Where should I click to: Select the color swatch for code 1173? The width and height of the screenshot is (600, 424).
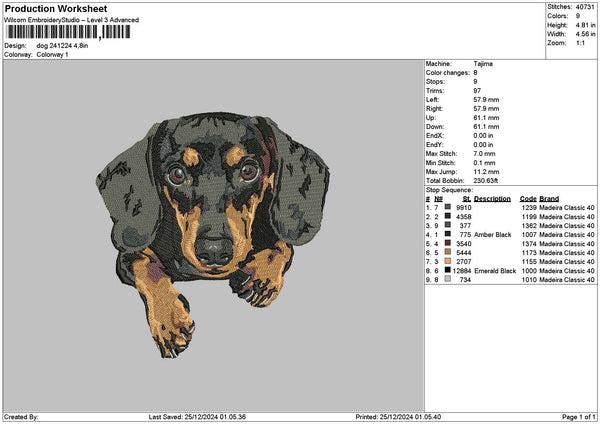[448, 252]
